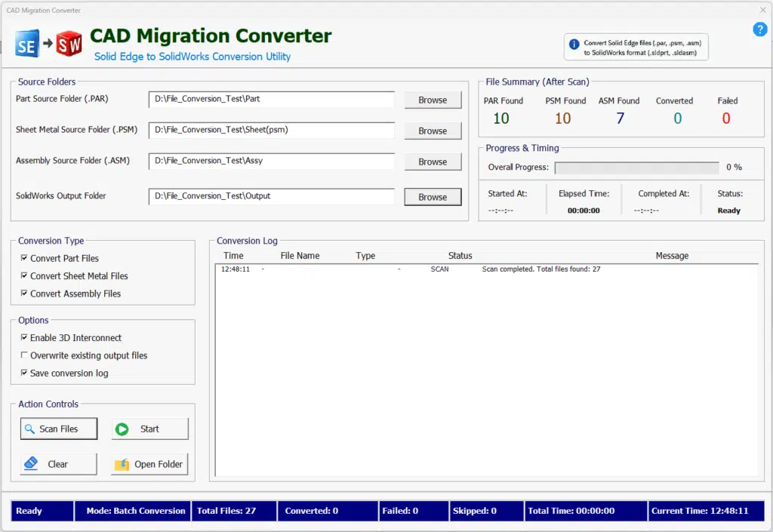This screenshot has width=773, height=532.
Task: Browse for SolidWorks Output Folder
Action: 433,197
